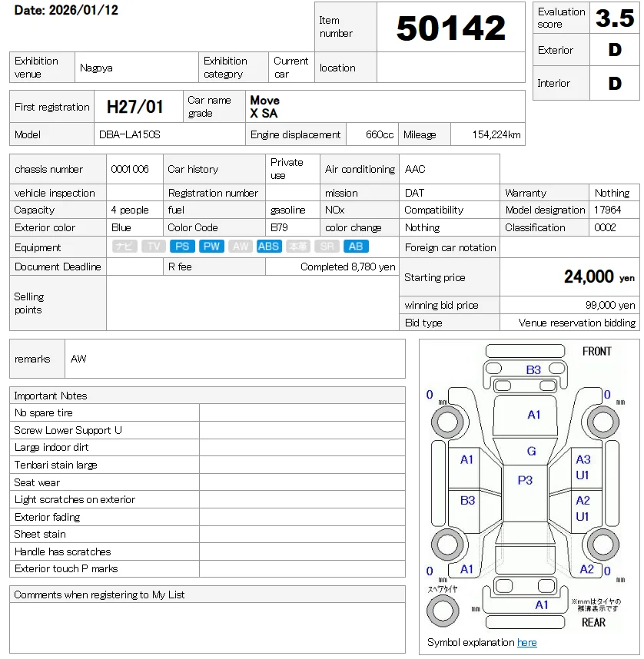Viewport: 644px width, 659px height.
Task: Click the mileage value 154,224km
Action: point(496,134)
